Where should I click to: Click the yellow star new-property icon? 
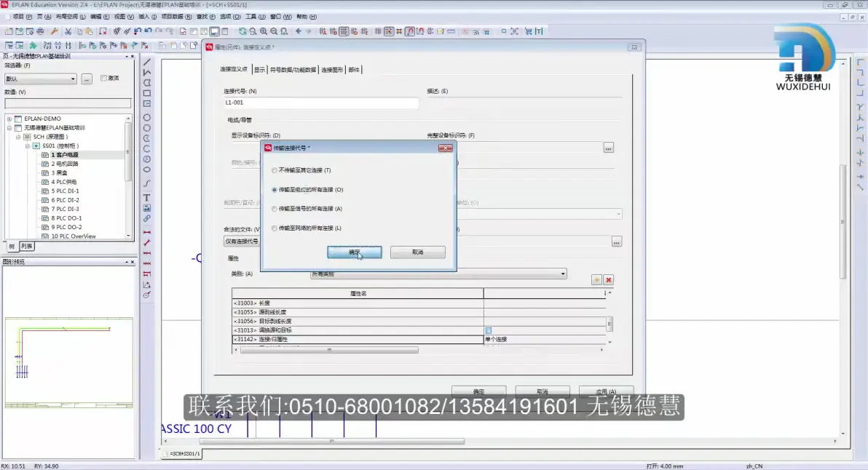point(596,280)
